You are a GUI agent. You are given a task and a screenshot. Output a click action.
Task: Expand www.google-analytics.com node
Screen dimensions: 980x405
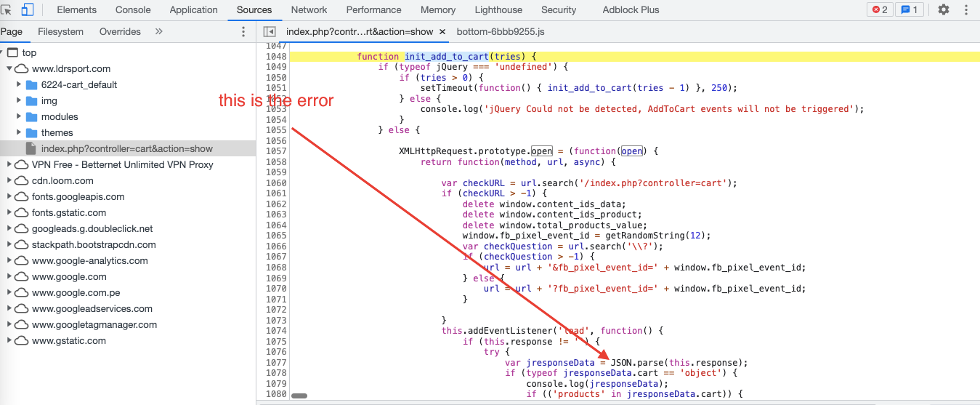pos(9,260)
